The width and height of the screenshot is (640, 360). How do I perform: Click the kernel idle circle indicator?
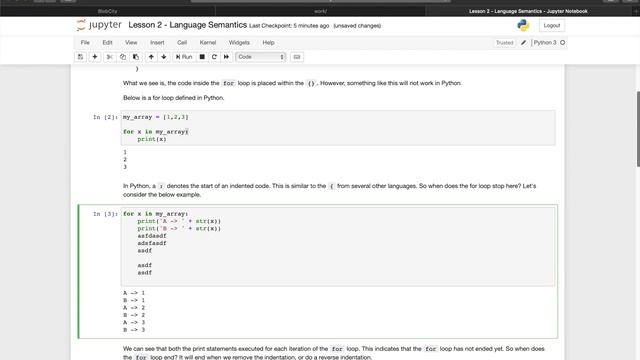pos(562,42)
